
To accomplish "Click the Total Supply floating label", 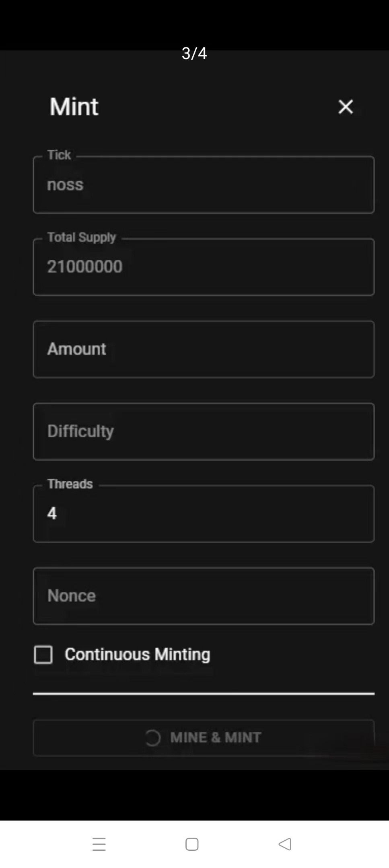I will click(x=82, y=237).
